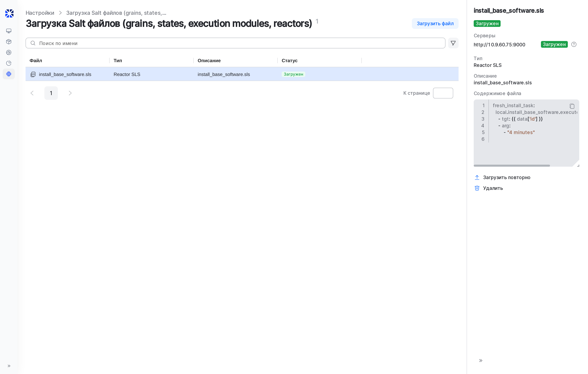This screenshot has height=374, width=588.
Task: Click the trash icon to delete file
Action: coord(477,188)
